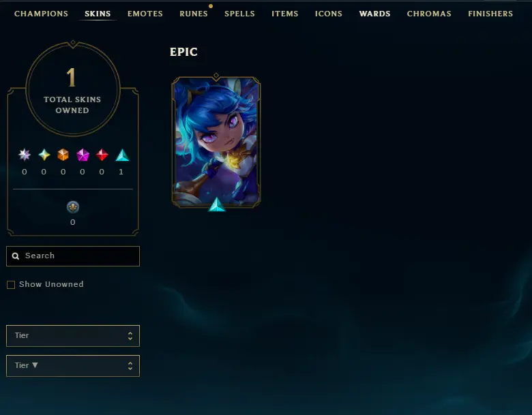Click the magnifying glass search icon
This screenshot has width=532, height=415.
point(16,256)
